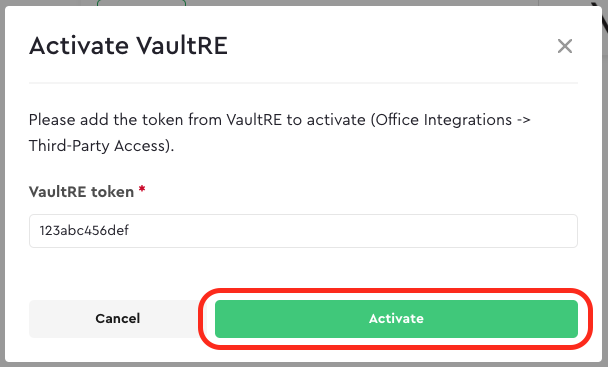Viewport: 608px width, 367px height.
Task: Click the 123abc456def token text
Action: coord(84,231)
